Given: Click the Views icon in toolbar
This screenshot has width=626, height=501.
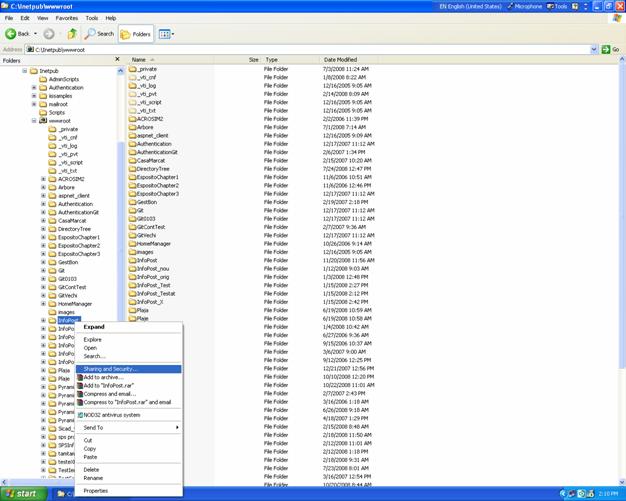Looking at the screenshot, I should (165, 34).
